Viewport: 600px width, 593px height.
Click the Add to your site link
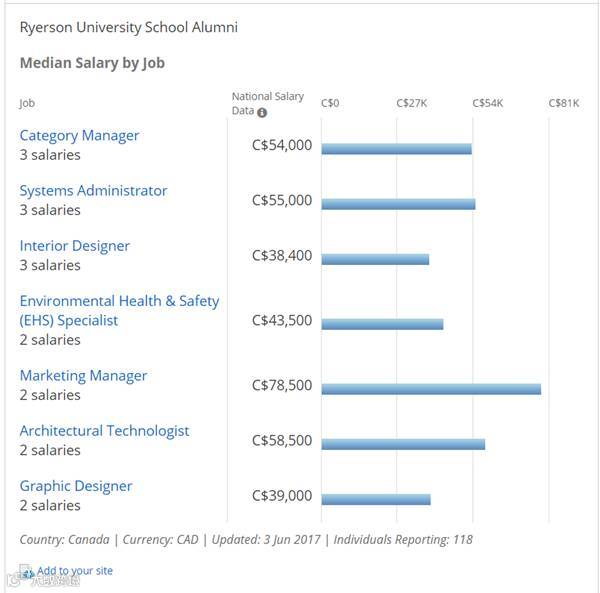(x=75, y=570)
